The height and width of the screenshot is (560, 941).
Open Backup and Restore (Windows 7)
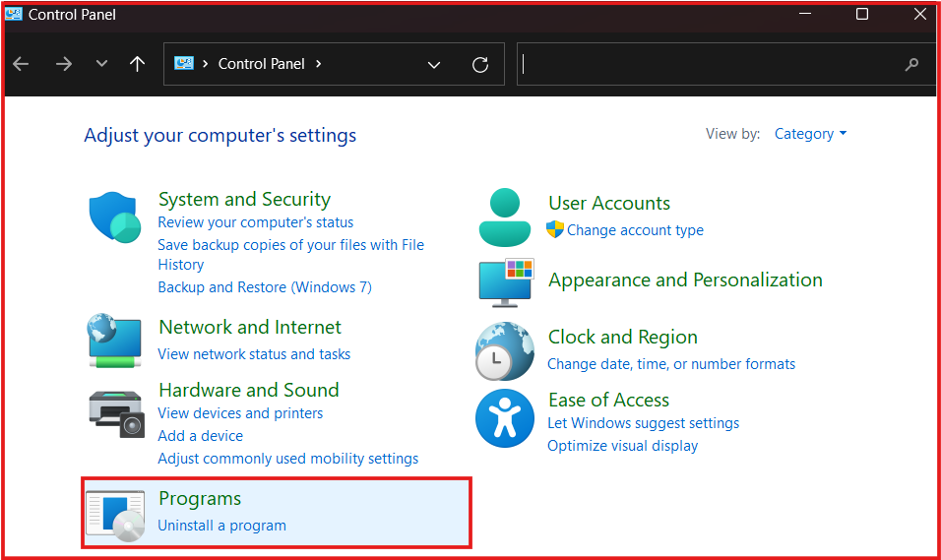click(x=265, y=287)
